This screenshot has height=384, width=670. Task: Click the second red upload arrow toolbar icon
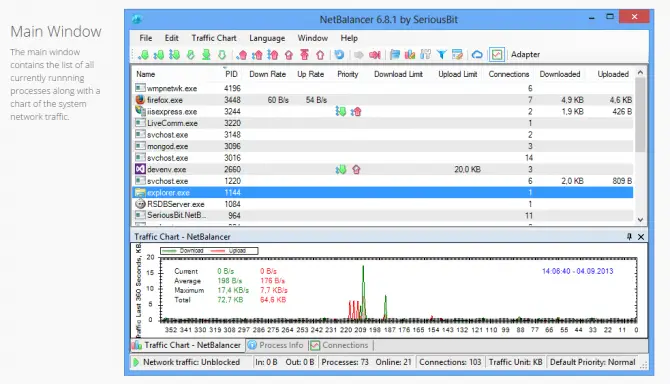257,55
